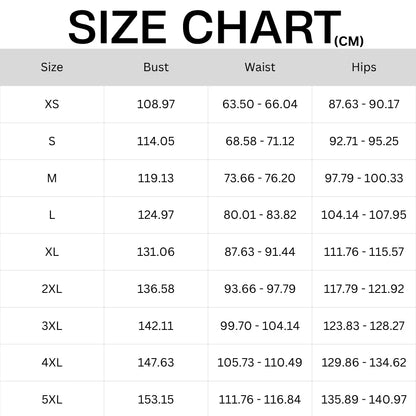The width and height of the screenshot is (416, 416).
Task: Select waist range 111.76 - 116.84
Action: click(x=260, y=400)
